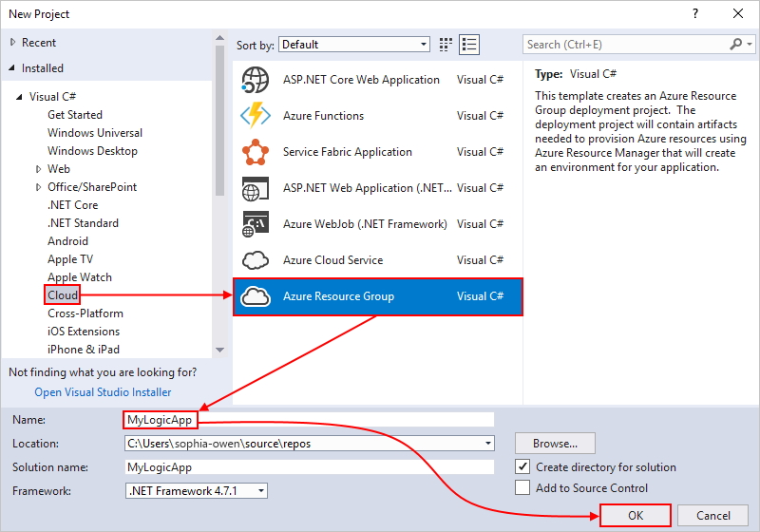Image resolution: width=760 pixels, height=532 pixels.
Task: Open the Sort by Default dropdown
Action: 354,45
